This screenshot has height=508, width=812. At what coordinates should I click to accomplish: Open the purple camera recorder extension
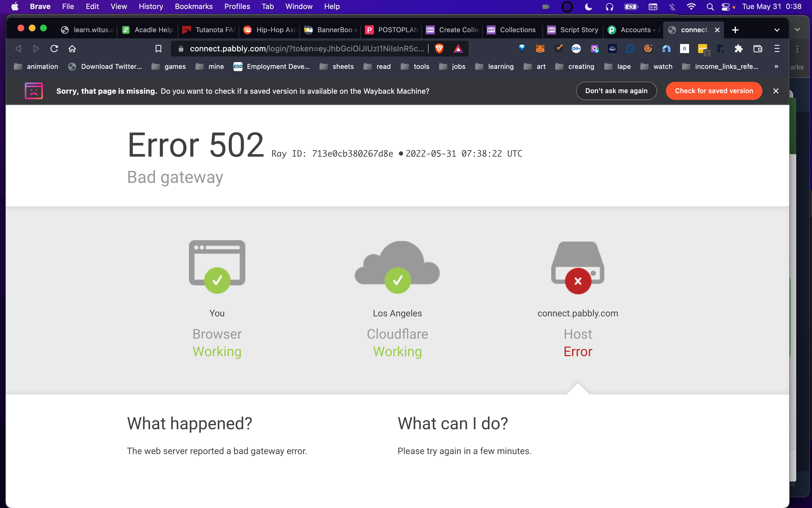(x=595, y=49)
